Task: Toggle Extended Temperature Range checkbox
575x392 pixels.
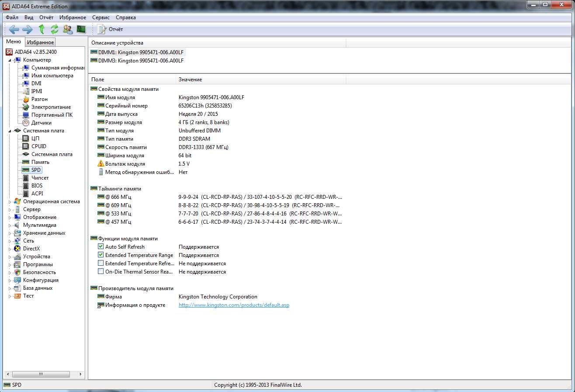Action: click(101, 255)
